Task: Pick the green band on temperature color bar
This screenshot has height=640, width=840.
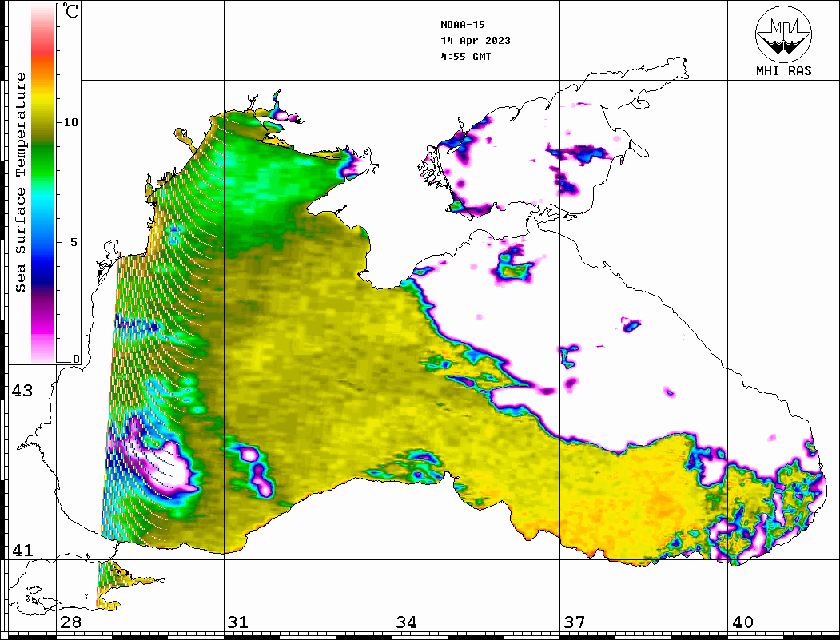Action: pyautogui.click(x=43, y=148)
